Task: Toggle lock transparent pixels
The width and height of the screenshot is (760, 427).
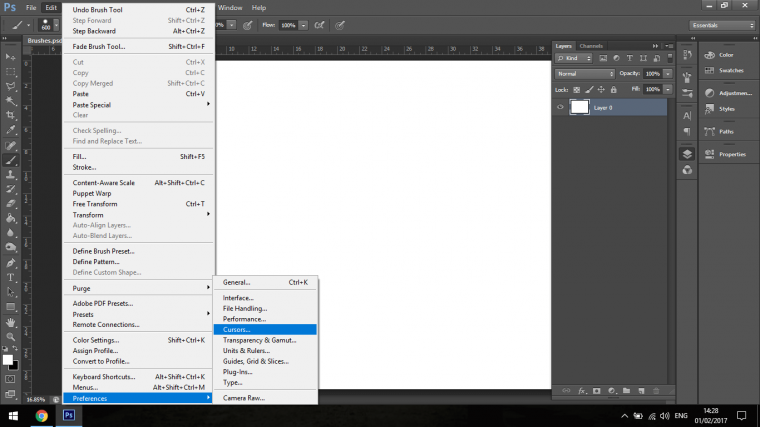Action: pyautogui.click(x=577, y=90)
